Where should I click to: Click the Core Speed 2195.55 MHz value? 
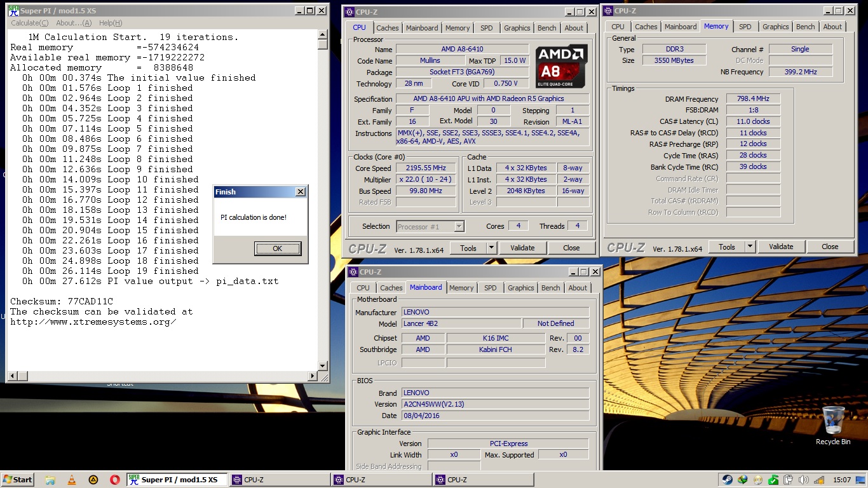coord(426,168)
